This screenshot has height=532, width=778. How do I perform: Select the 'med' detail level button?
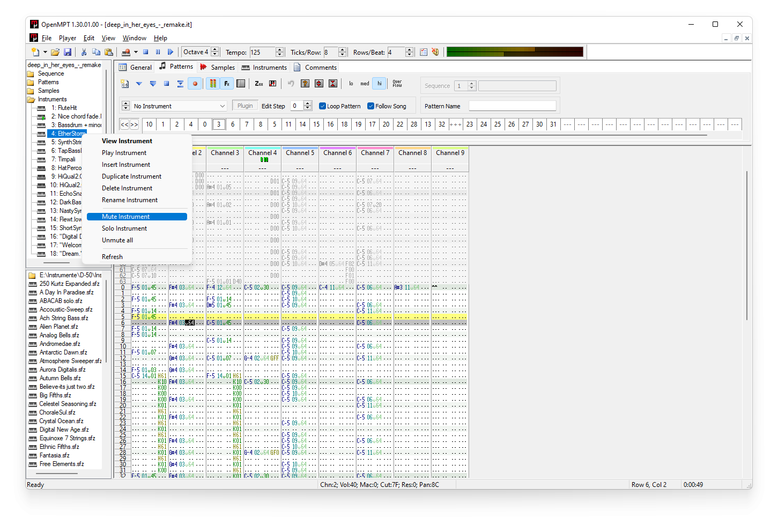click(x=365, y=84)
